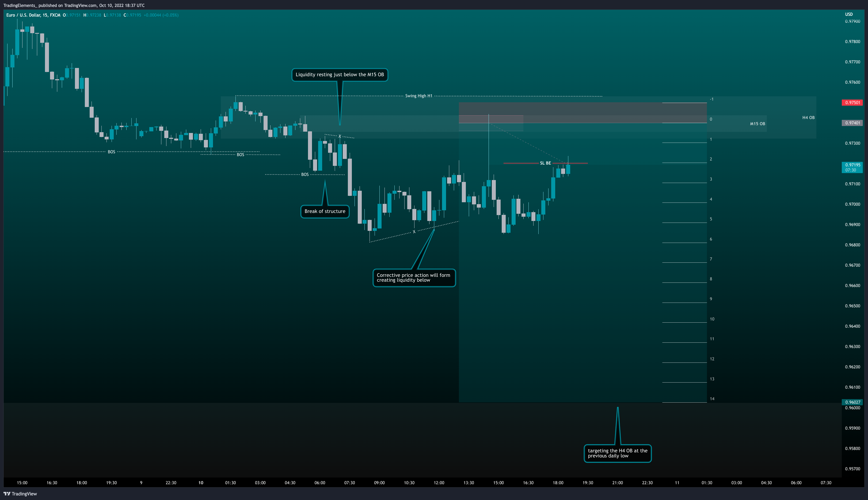
Task: Click the gray 0.97401 price tag
Action: coord(852,123)
